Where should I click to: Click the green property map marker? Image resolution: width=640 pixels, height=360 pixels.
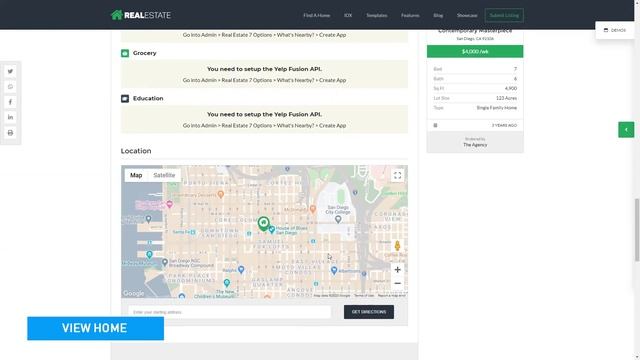click(264, 224)
